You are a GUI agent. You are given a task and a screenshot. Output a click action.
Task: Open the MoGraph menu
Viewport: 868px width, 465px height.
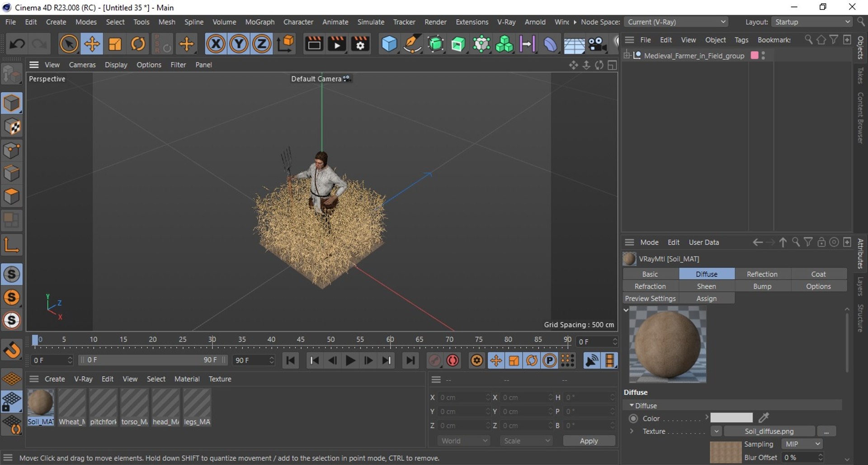click(x=259, y=22)
